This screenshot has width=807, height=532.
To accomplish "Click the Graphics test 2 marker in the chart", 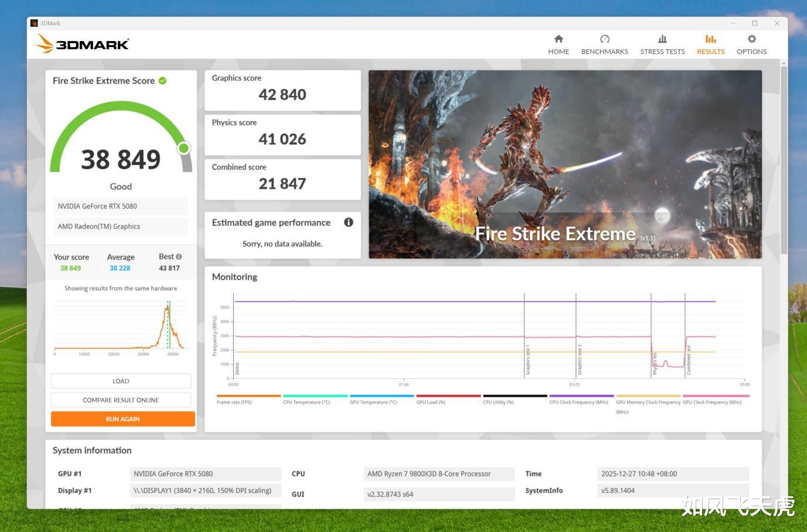I will [580, 360].
